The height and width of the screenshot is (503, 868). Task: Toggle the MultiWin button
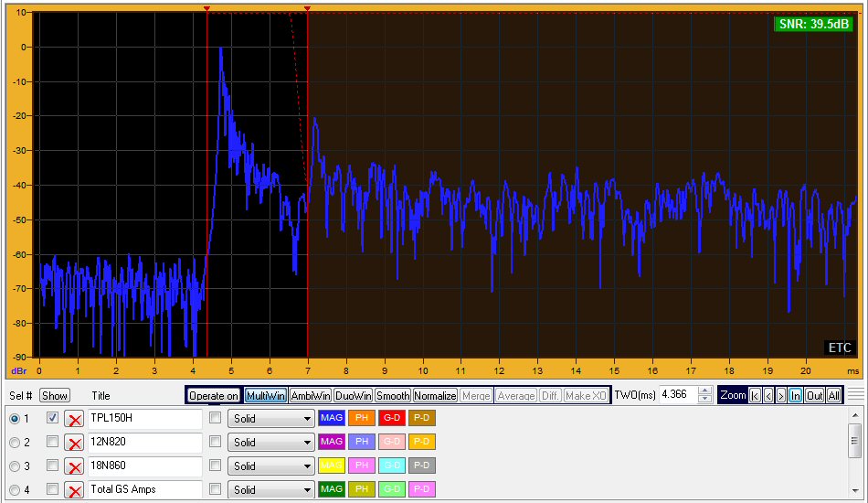click(265, 395)
